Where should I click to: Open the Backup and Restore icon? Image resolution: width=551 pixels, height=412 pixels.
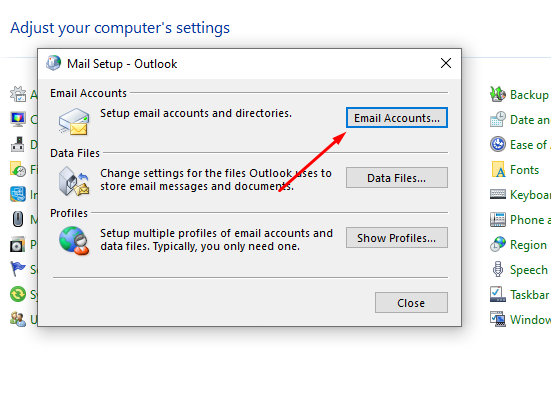point(498,94)
